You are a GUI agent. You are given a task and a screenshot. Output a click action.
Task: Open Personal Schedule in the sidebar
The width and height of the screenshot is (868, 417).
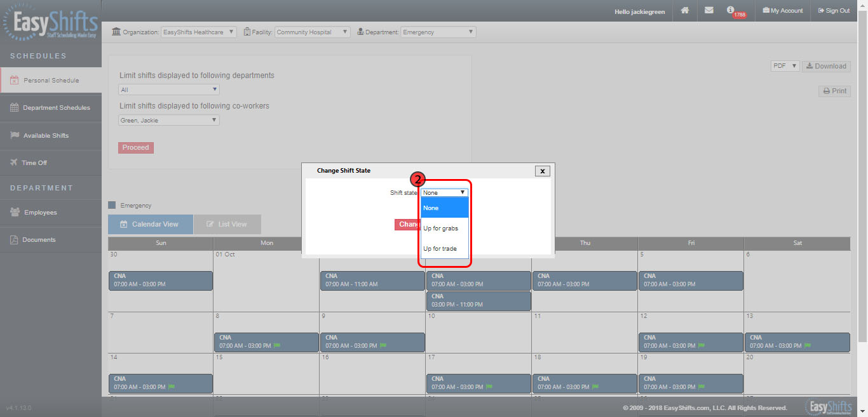point(51,81)
